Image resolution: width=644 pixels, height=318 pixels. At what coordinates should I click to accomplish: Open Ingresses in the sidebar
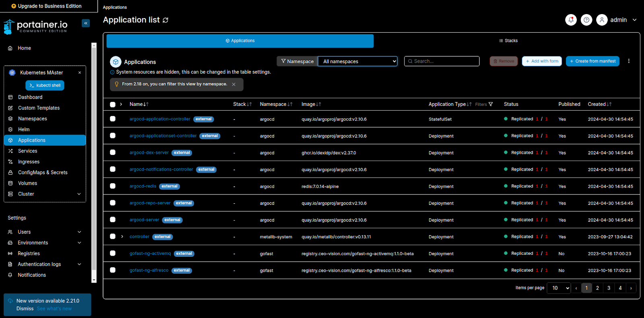point(29,162)
